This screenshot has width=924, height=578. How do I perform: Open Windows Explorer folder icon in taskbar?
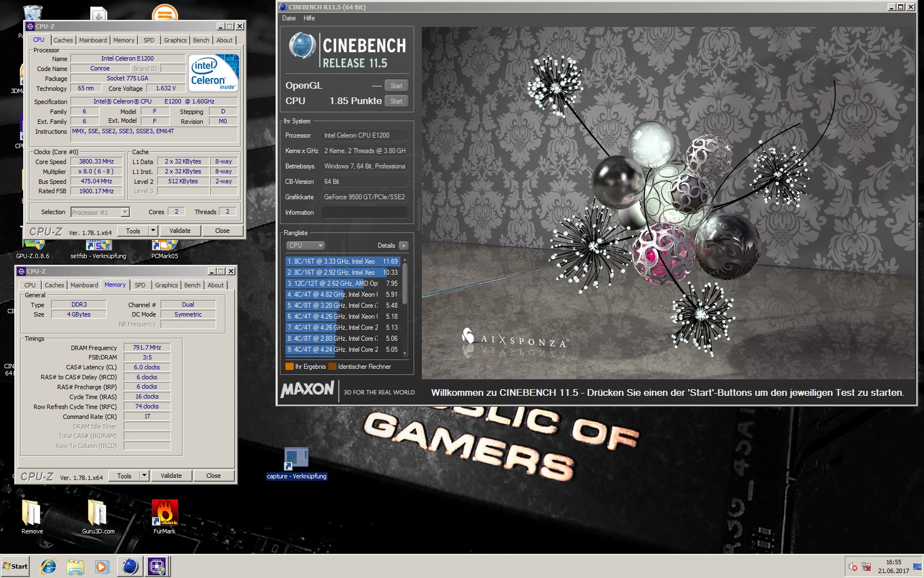[75, 566]
